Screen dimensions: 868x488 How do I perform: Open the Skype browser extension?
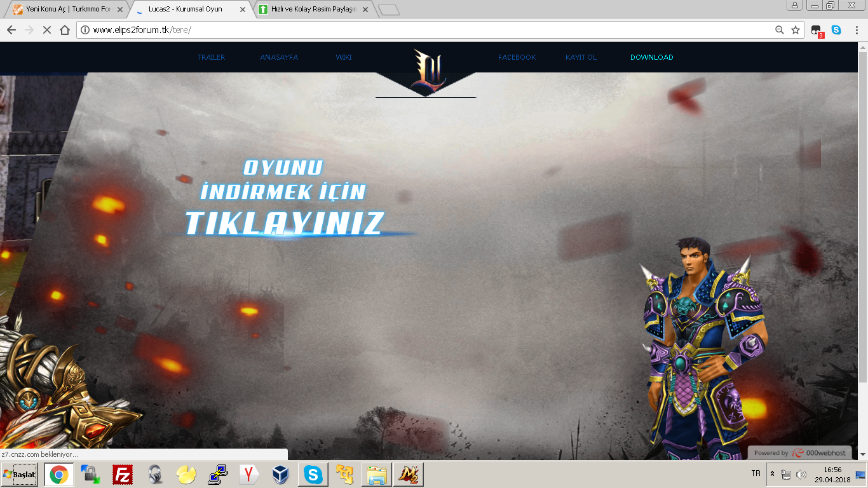click(836, 30)
